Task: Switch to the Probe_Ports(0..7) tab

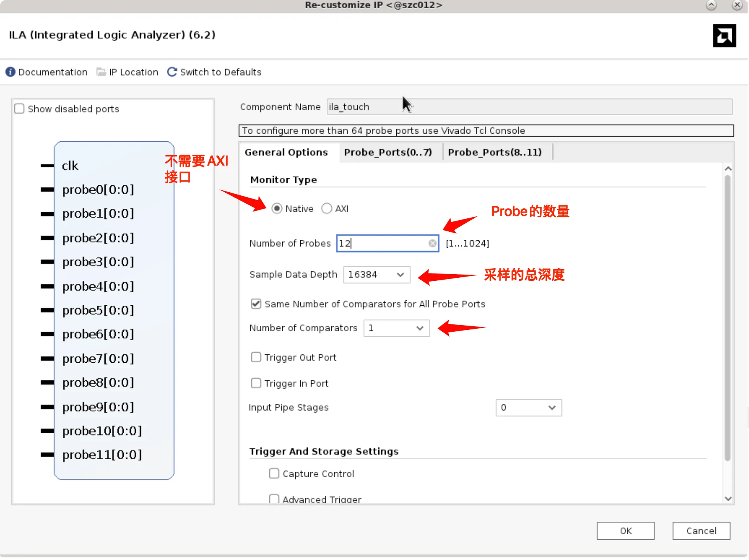Action: [x=388, y=152]
